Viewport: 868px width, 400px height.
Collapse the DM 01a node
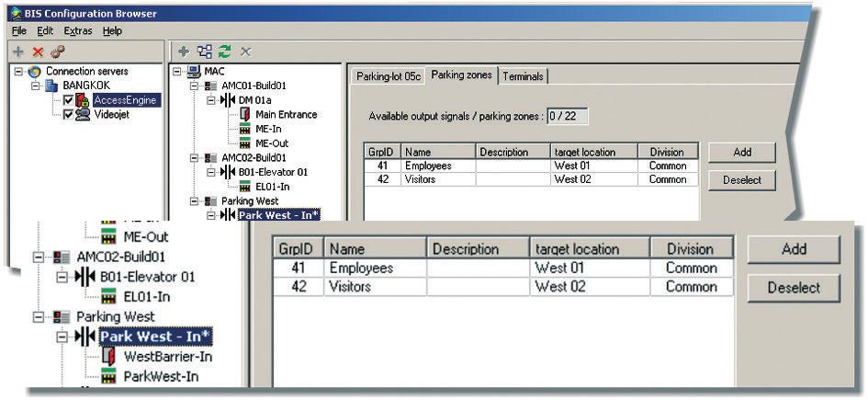[211, 100]
